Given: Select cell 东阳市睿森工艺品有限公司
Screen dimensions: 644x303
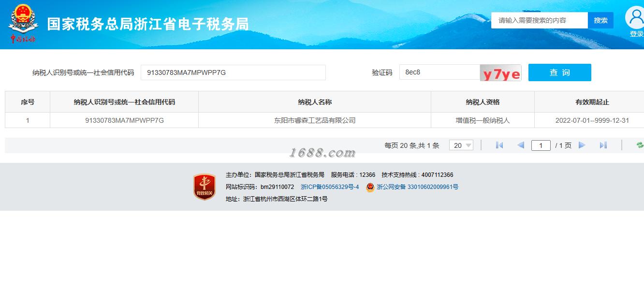Looking at the screenshot, I should click(x=315, y=120).
